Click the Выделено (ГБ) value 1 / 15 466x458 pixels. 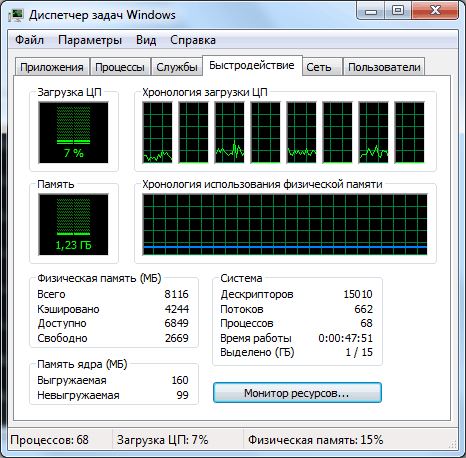pos(359,352)
